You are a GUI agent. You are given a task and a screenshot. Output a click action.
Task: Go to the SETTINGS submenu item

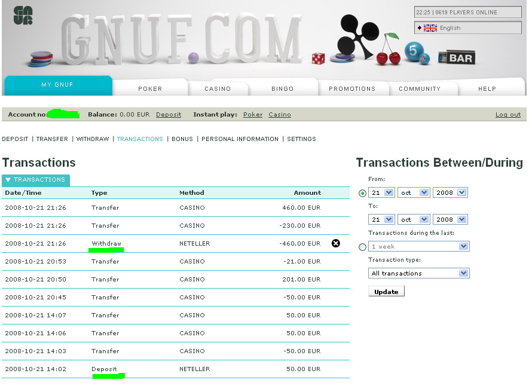tap(301, 139)
